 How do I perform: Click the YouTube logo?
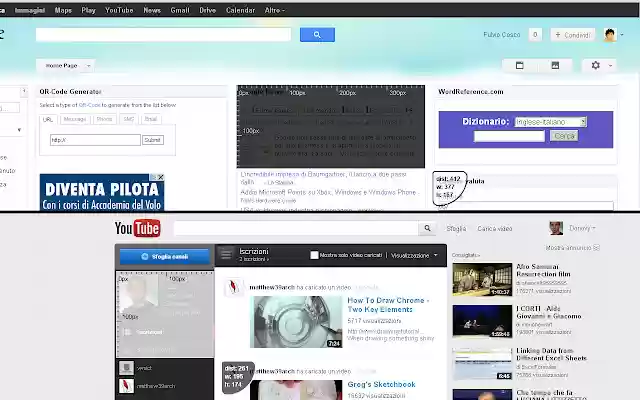(x=137, y=228)
